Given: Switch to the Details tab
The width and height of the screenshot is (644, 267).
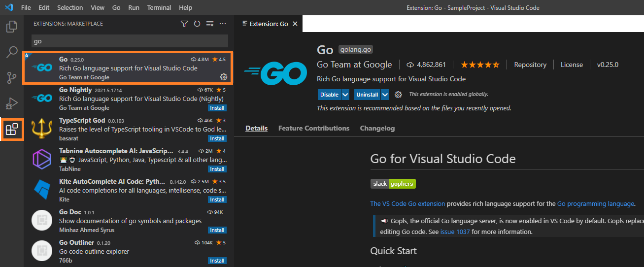Looking at the screenshot, I should coord(256,128).
